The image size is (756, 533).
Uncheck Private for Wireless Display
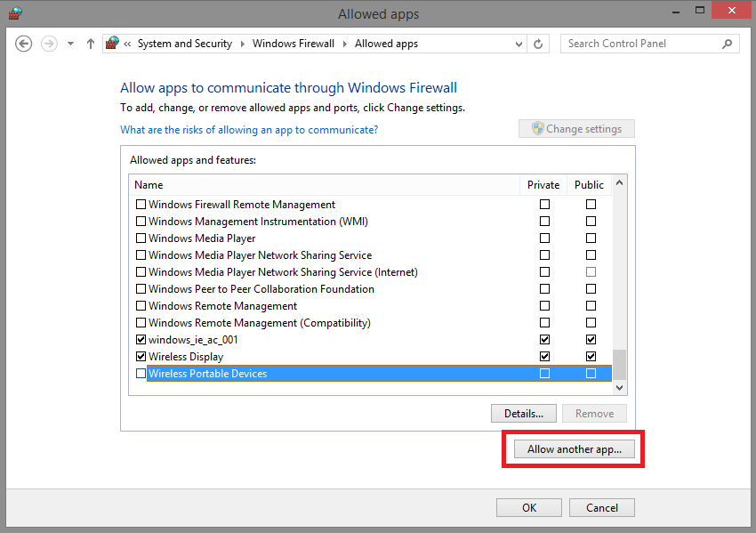pyautogui.click(x=545, y=357)
